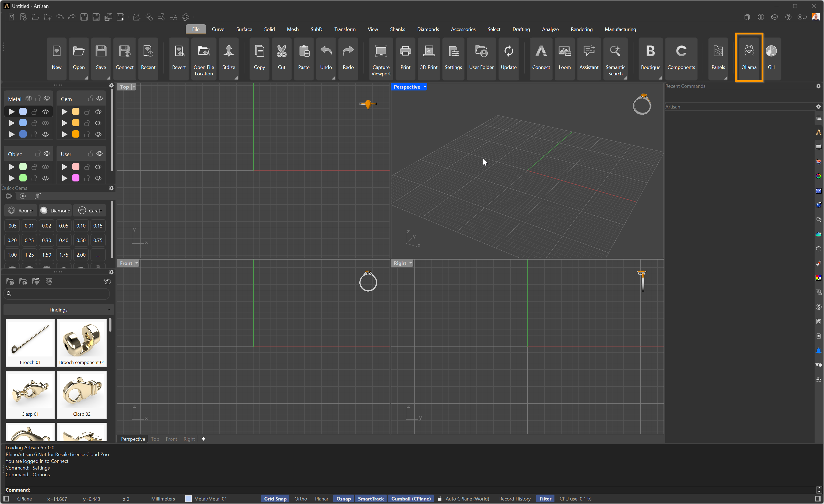Select the 0.50 carat size button
Image resolution: width=824 pixels, height=504 pixels.
pos(80,240)
